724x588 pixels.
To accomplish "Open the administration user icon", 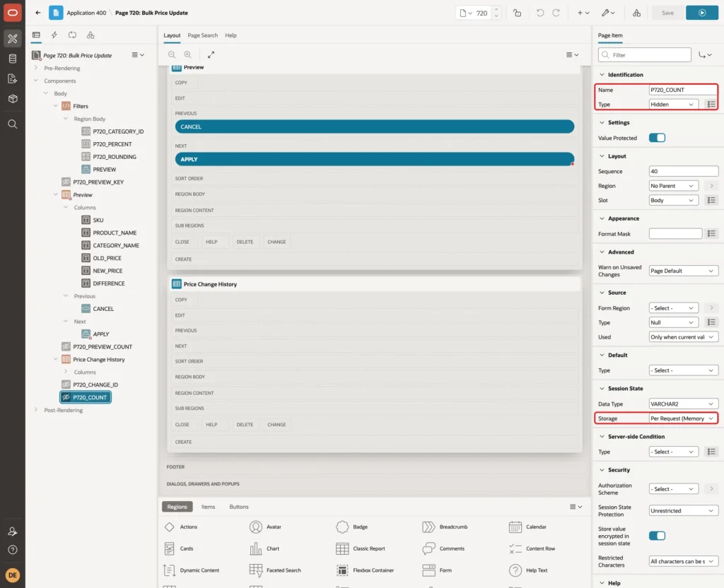I will click(x=13, y=531).
